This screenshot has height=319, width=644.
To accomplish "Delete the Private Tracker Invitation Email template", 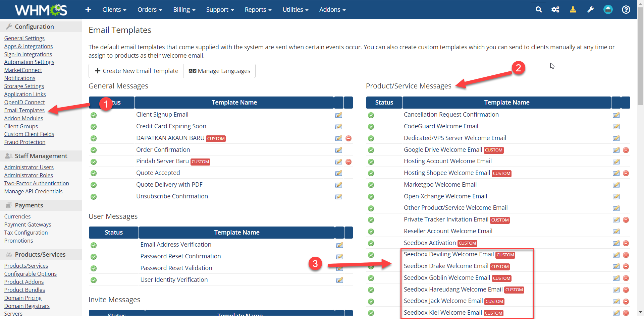I will pos(626,220).
